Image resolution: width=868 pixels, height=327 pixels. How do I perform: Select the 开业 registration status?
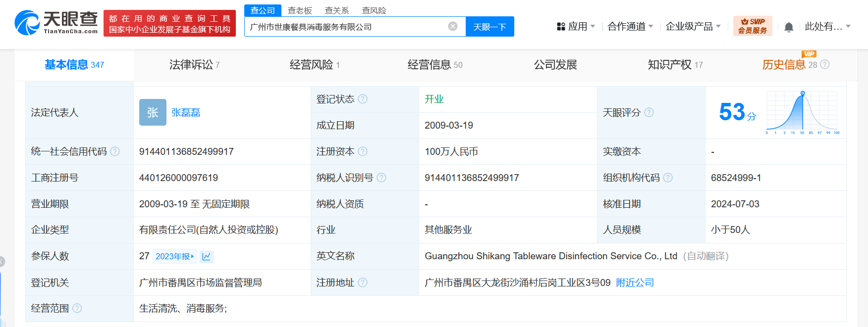pyautogui.click(x=434, y=99)
